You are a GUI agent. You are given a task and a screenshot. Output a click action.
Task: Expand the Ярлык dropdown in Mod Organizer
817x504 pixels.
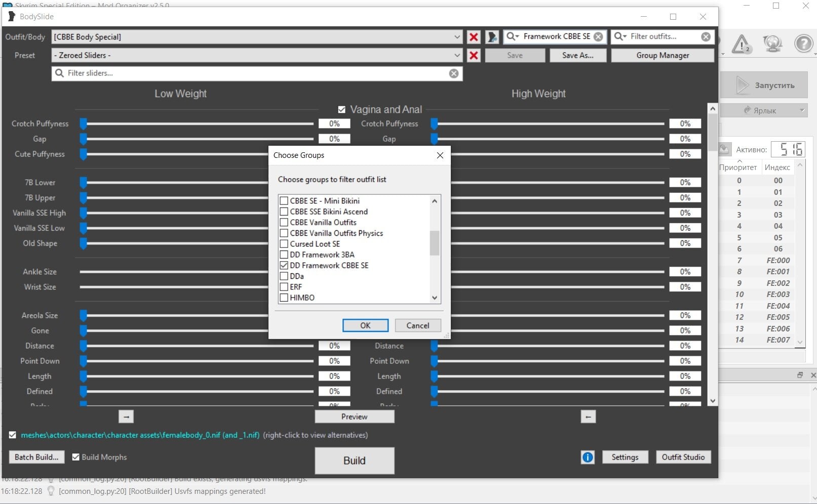[802, 110]
